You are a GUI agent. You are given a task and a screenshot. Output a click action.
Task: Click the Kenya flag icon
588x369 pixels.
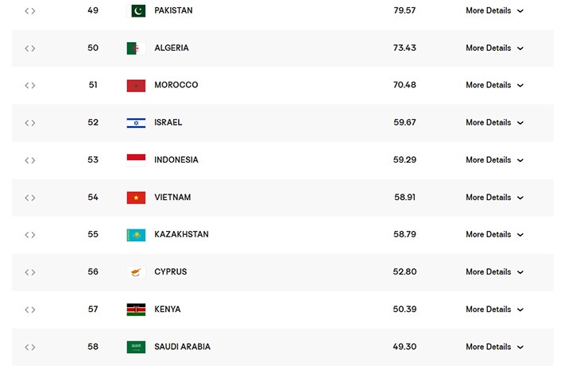(x=136, y=309)
